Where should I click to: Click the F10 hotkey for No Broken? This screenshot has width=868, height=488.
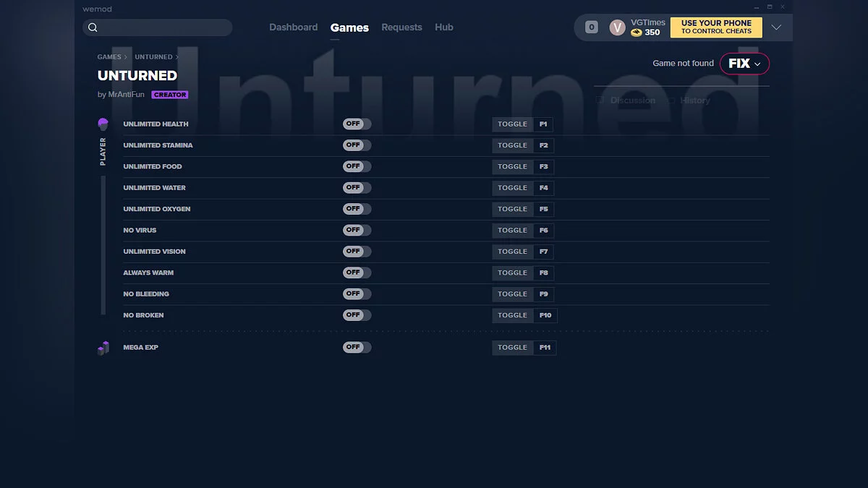(x=545, y=315)
